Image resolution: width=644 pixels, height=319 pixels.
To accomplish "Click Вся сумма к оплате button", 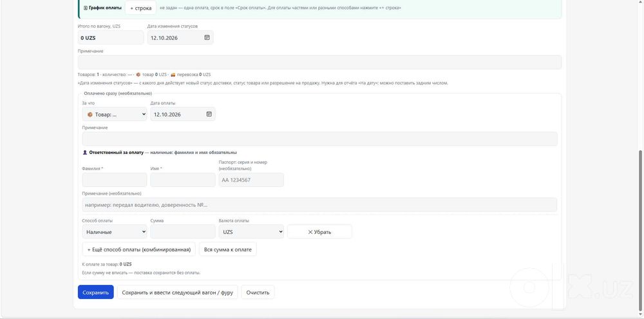I will (228, 249).
